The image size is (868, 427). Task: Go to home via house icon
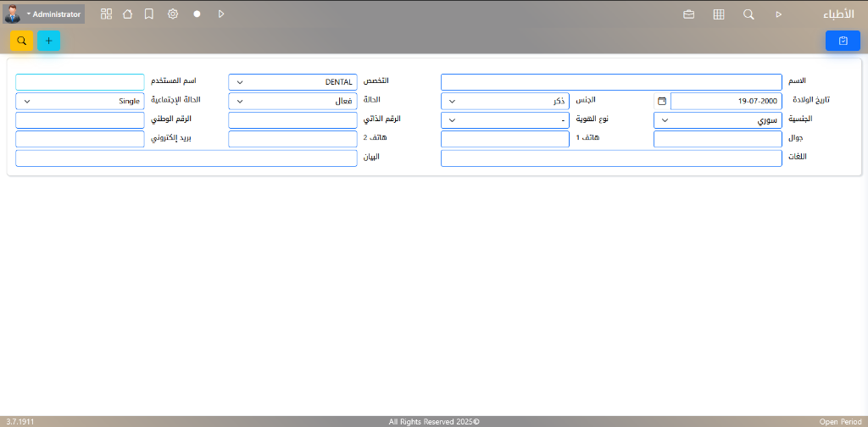coord(127,14)
